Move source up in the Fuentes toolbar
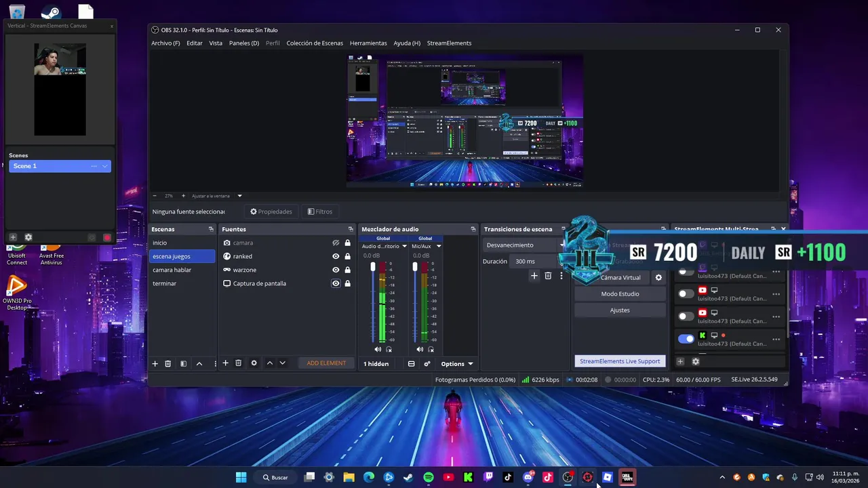Screen dimensions: 868x488 click(270, 363)
